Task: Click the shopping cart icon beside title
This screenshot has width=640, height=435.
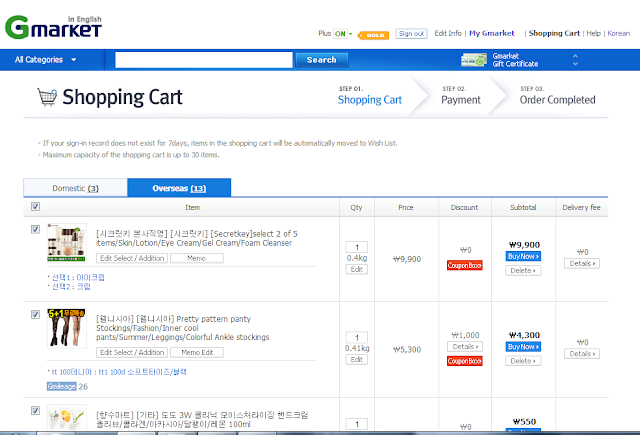Action: tap(47, 97)
